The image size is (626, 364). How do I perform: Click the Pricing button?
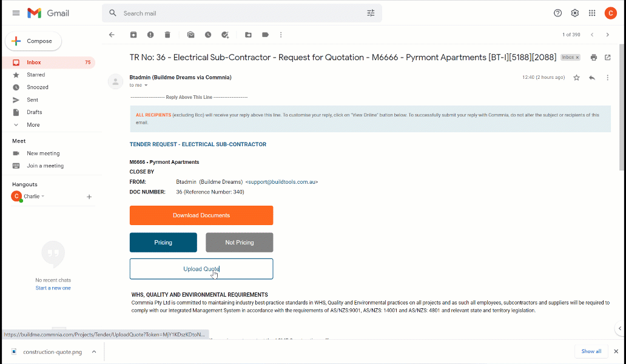[163, 242]
